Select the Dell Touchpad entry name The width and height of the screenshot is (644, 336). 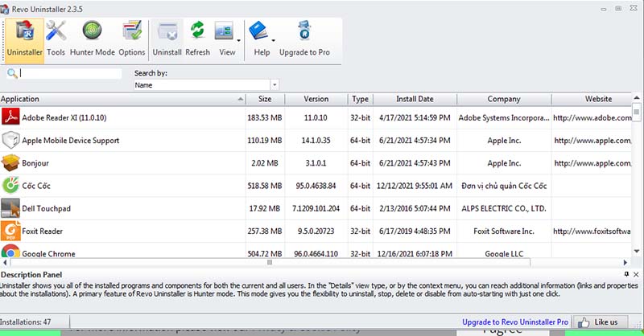[47, 208]
